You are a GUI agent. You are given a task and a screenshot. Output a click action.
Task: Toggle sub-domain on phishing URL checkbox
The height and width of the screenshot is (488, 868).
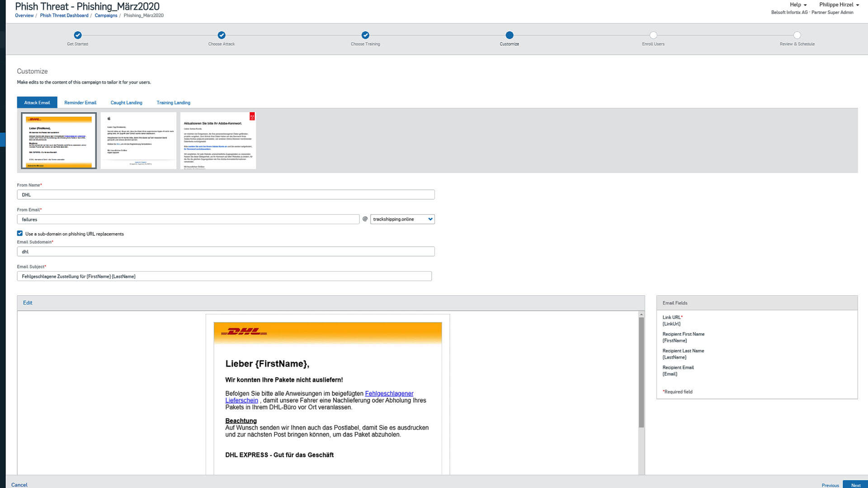tap(20, 234)
